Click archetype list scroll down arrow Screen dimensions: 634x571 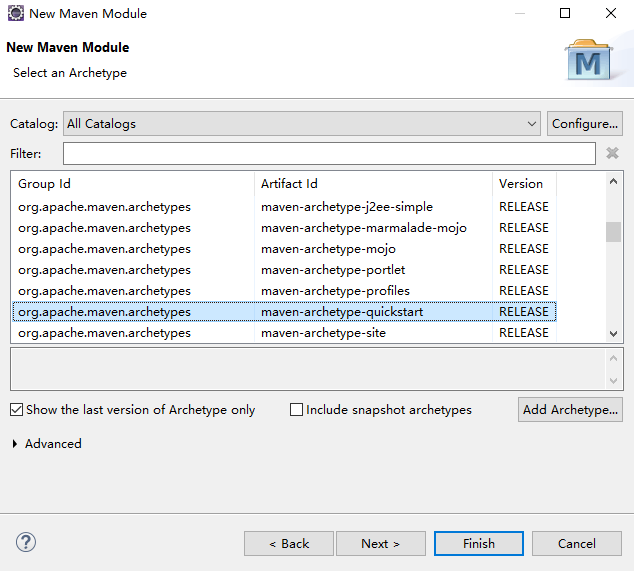[613, 334]
